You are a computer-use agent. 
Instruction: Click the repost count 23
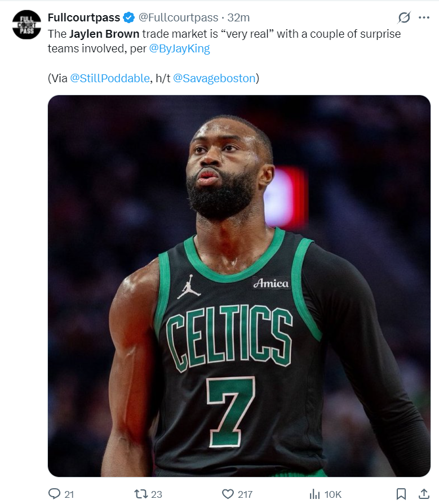coord(157,494)
